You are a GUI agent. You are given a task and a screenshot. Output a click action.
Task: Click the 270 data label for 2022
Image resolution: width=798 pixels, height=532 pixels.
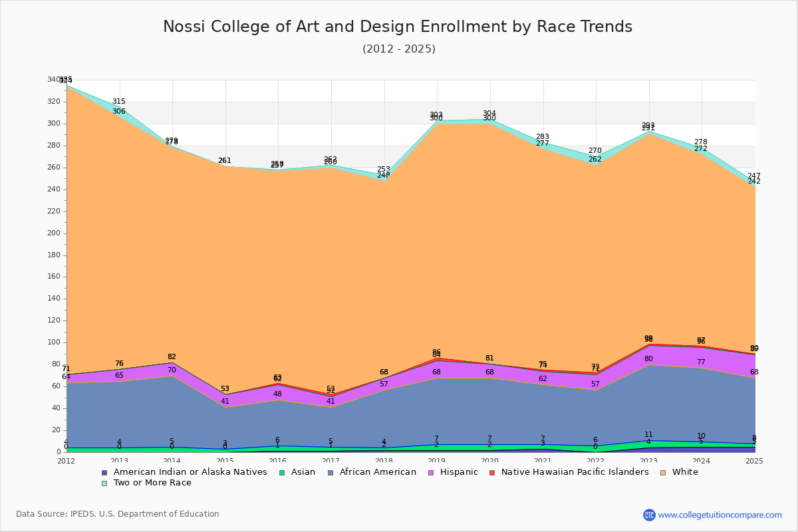[595, 151]
